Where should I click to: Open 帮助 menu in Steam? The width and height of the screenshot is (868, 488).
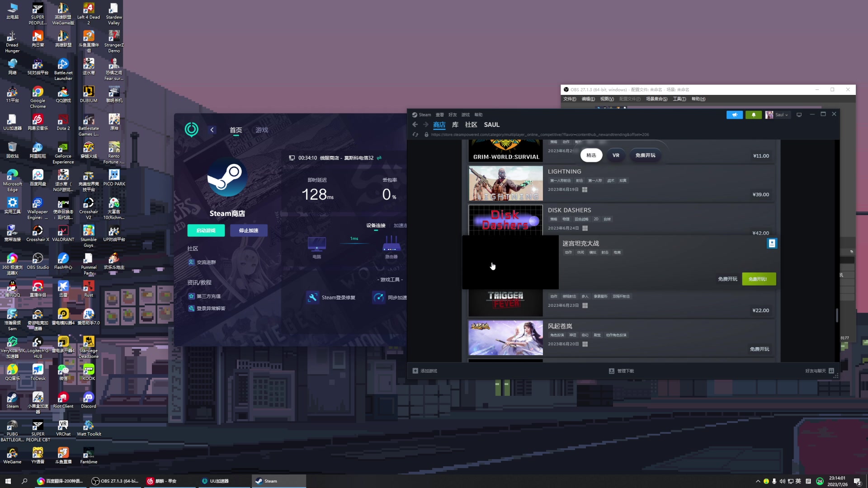click(479, 115)
